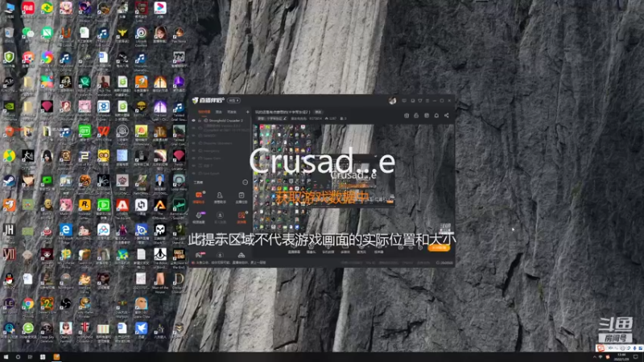
Task: Open the mode dropdown beside the Douyu logo
Action: coord(233,101)
